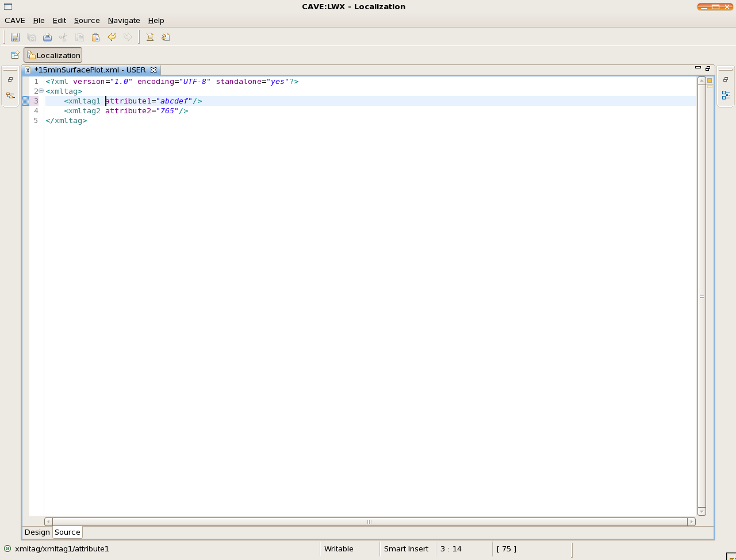Click the vertical scrollbar thumb
Screen dimensions: 736x560
tap(701, 296)
